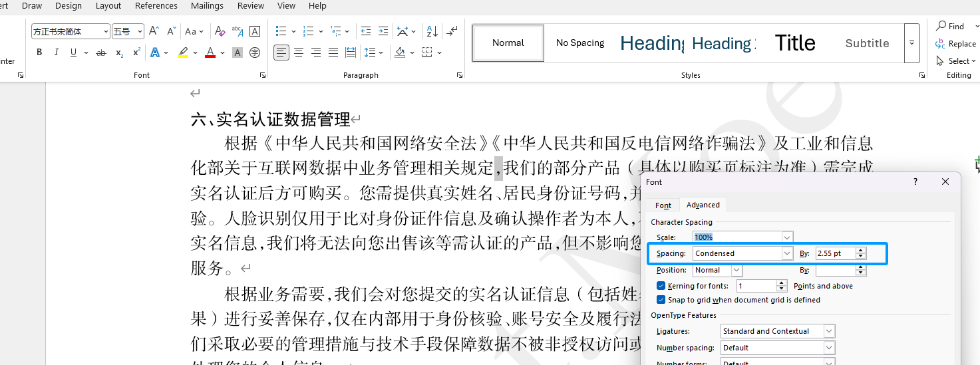Open paragraph Shading paint bucket
980x365 pixels.
[400, 53]
